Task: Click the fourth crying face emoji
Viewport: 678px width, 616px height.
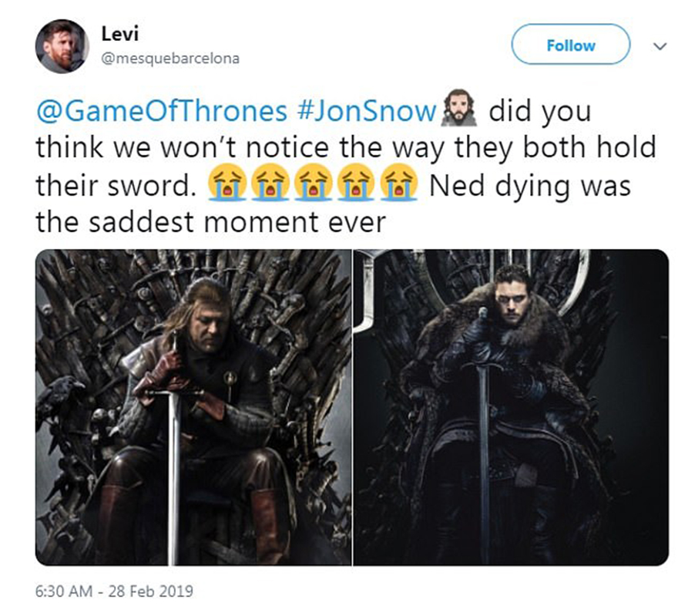Action: (351, 186)
